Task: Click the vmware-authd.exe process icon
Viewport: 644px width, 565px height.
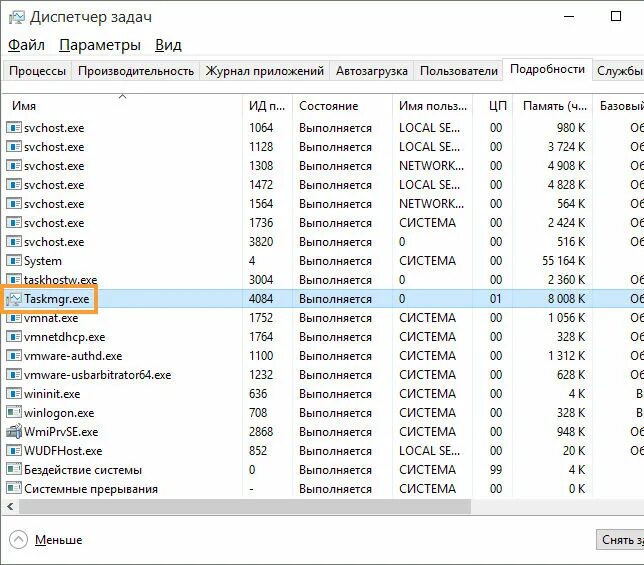Action: pos(14,356)
